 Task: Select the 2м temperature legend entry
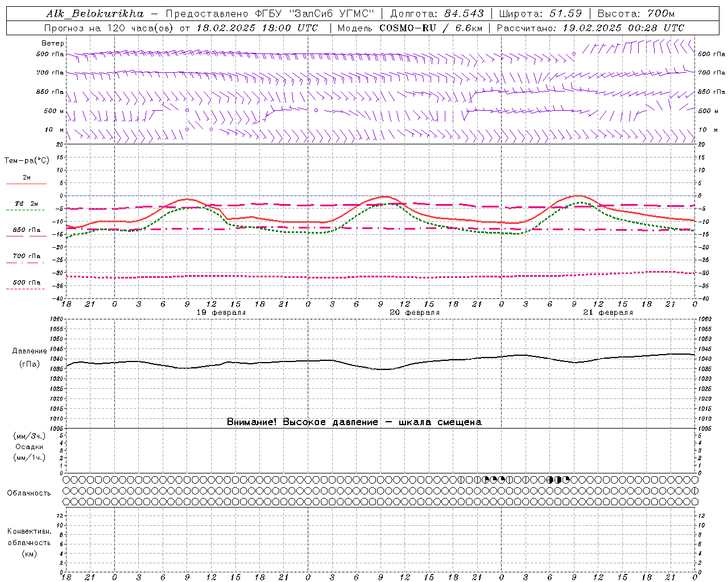point(27,178)
